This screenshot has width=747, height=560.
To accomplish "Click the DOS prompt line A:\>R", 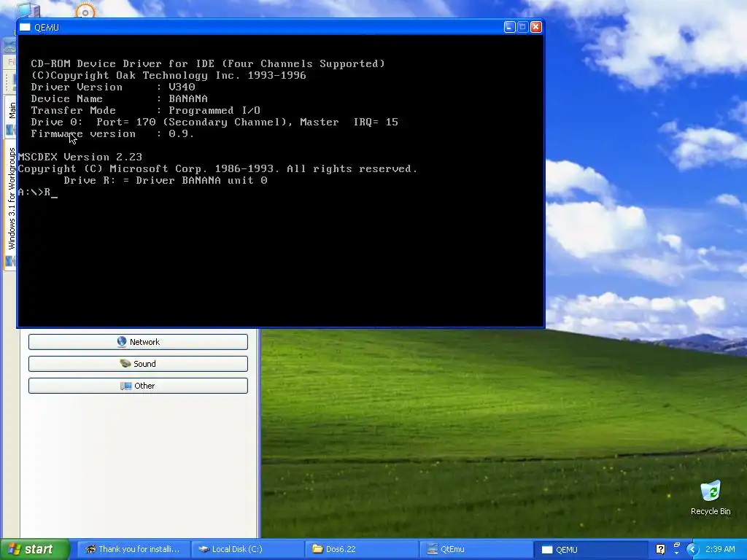I will pyautogui.click(x=38, y=192).
